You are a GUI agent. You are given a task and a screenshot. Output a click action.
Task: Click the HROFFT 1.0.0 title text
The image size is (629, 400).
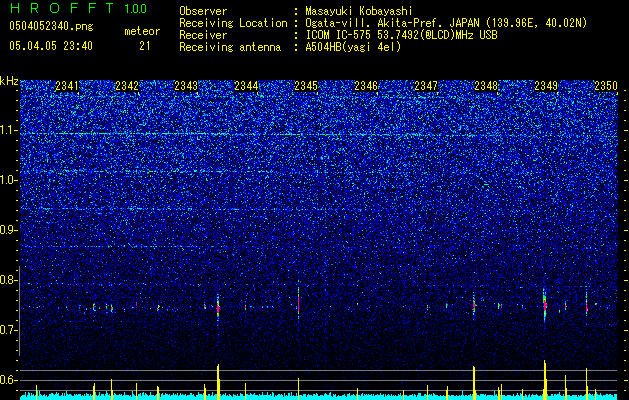pyautogui.click(x=78, y=8)
